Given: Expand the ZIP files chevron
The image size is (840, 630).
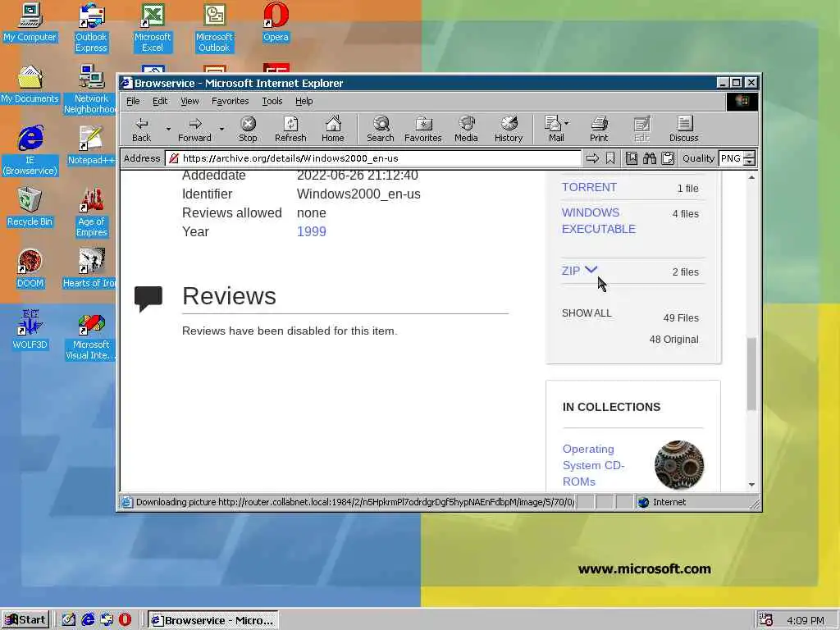Looking at the screenshot, I should pos(591,269).
